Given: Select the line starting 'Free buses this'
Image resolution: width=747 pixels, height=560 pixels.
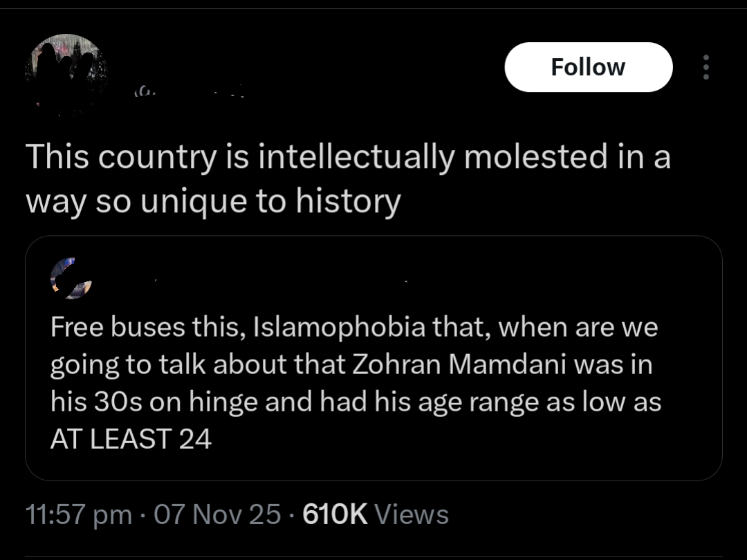Looking at the screenshot, I should [354, 327].
